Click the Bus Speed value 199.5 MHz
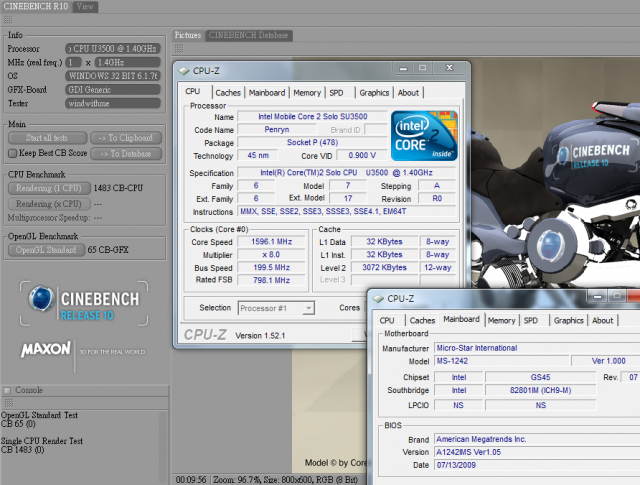 click(x=271, y=268)
